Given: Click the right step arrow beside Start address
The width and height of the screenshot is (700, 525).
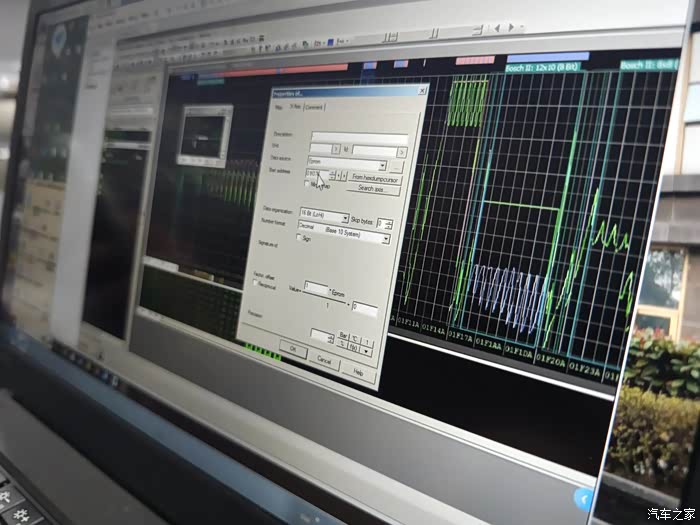Looking at the screenshot, I should (344, 175).
